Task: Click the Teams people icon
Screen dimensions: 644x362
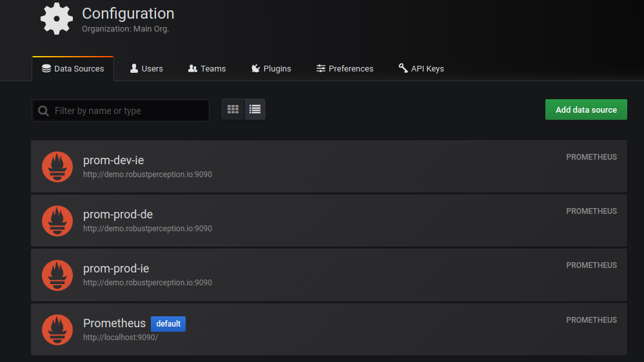Action: 193,68
